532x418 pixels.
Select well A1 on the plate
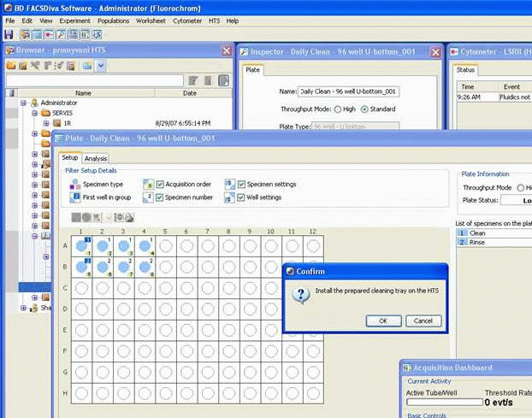[x=82, y=246]
